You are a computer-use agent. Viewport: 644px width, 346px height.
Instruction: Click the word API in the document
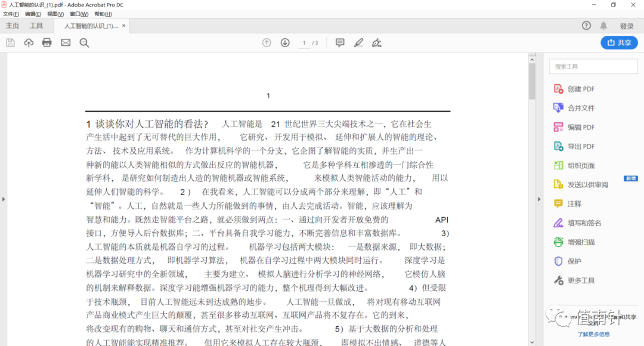[x=441, y=220]
